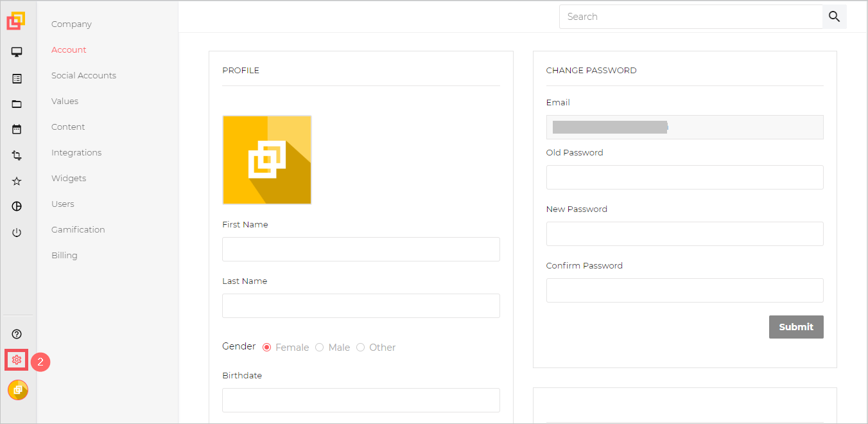868x424 pixels.
Task: Choose the Female gender radio button
Action: tap(266, 347)
